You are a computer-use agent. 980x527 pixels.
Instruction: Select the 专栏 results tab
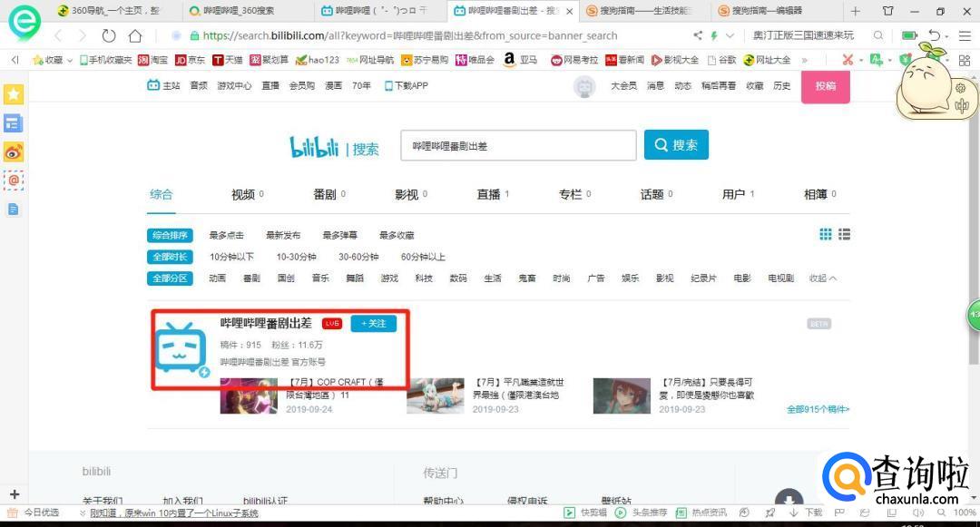point(574,194)
